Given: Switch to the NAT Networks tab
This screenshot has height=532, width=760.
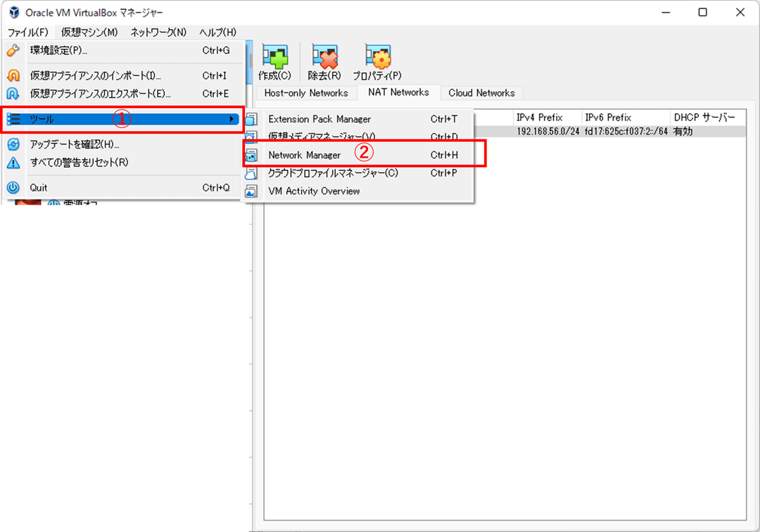Looking at the screenshot, I should click(x=398, y=92).
